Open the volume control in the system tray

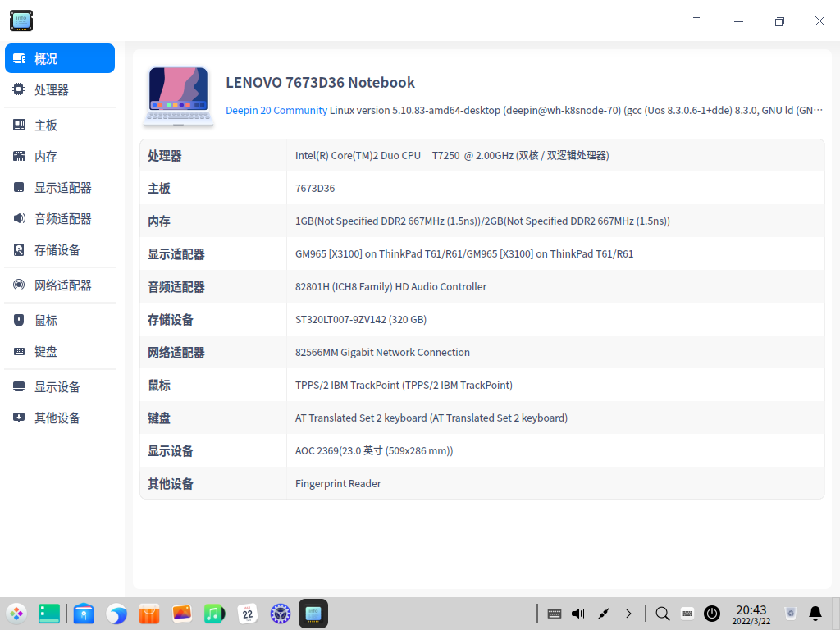(x=577, y=613)
